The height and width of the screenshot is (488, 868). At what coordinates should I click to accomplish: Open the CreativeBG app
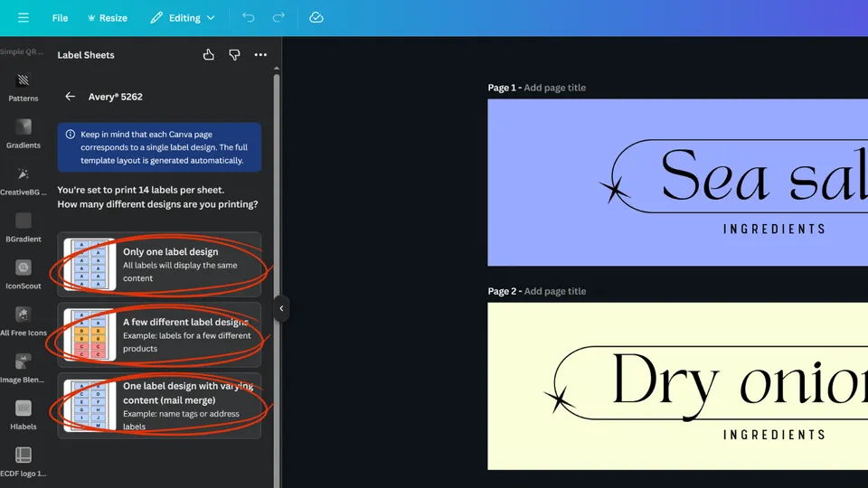pyautogui.click(x=24, y=182)
